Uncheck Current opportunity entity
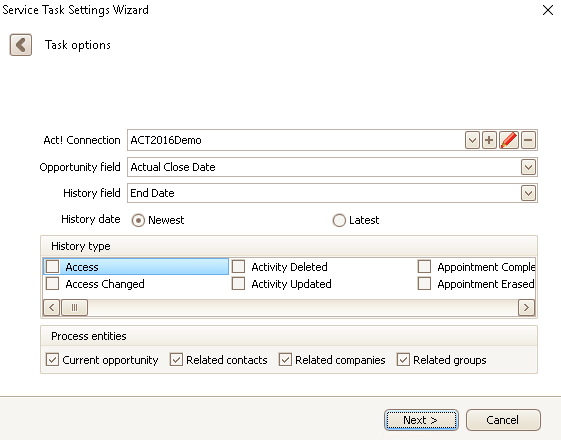Screen dimensions: 561x440 53,360
